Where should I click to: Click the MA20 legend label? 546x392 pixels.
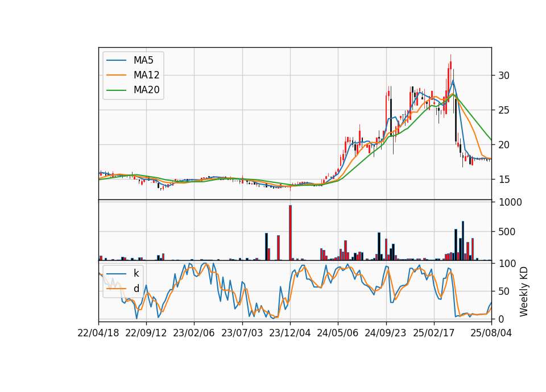146,90
